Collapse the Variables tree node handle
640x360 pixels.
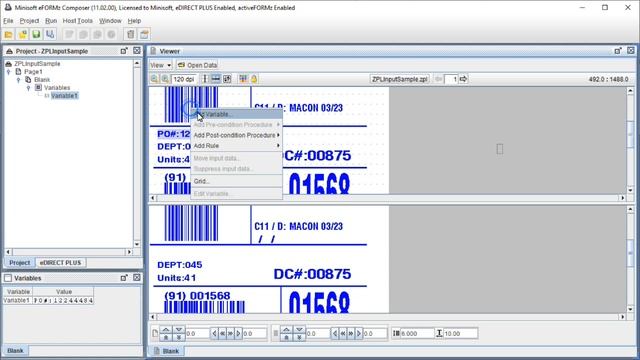[x=28, y=88]
